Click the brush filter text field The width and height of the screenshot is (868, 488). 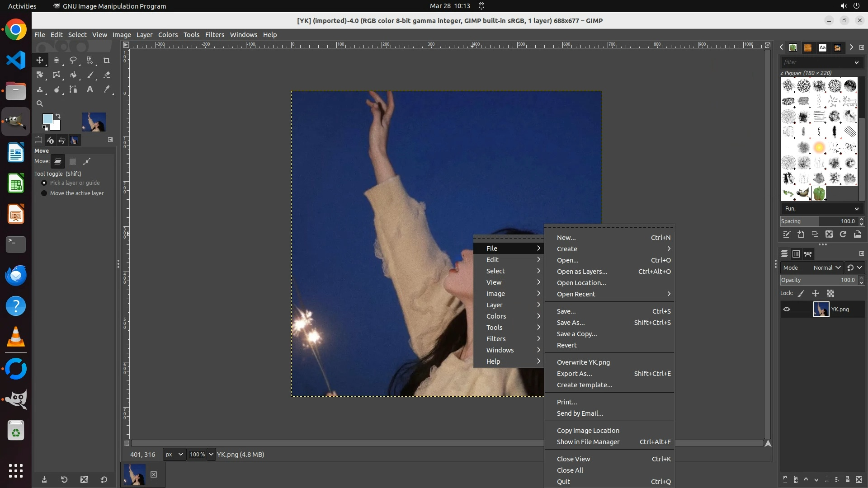pos(816,62)
